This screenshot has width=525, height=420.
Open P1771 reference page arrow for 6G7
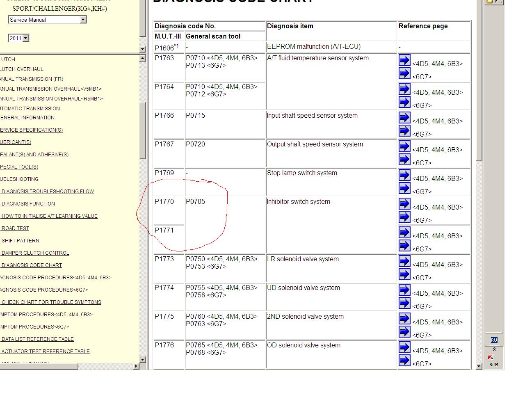pyautogui.click(x=404, y=246)
